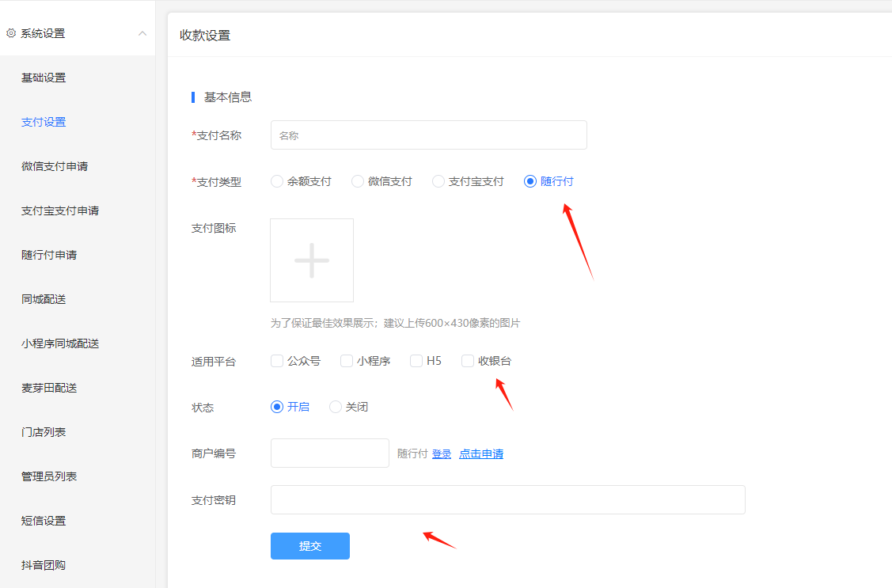Open 微信支付申请 in the sidebar
892x588 pixels.
click(55, 166)
